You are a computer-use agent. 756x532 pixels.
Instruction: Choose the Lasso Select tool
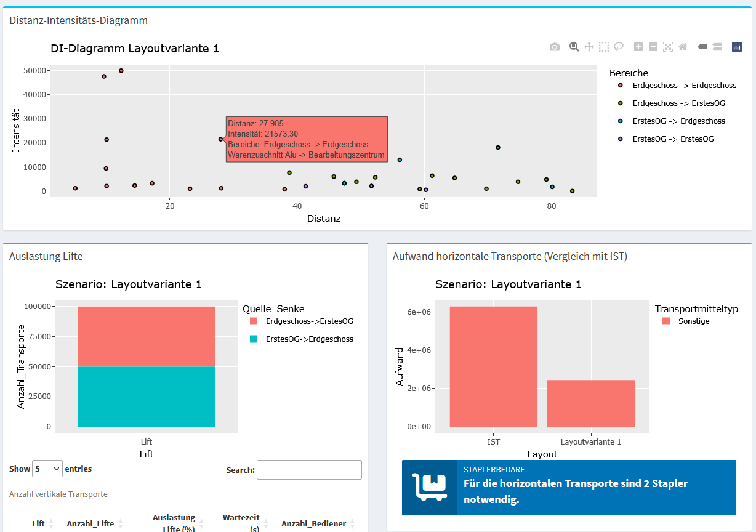pos(619,47)
